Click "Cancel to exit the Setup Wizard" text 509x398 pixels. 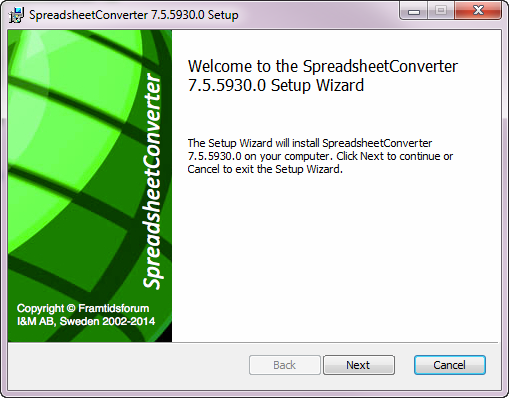pyautogui.click(x=265, y=169)
